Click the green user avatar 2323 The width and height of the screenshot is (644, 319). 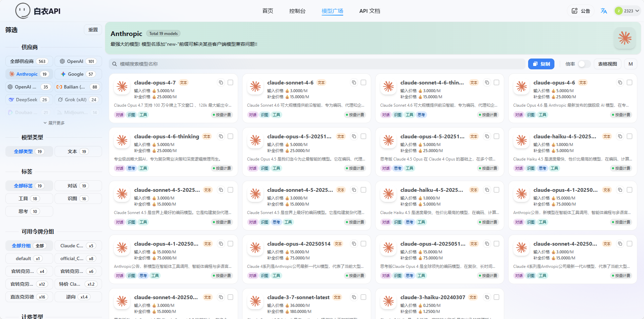618,11
